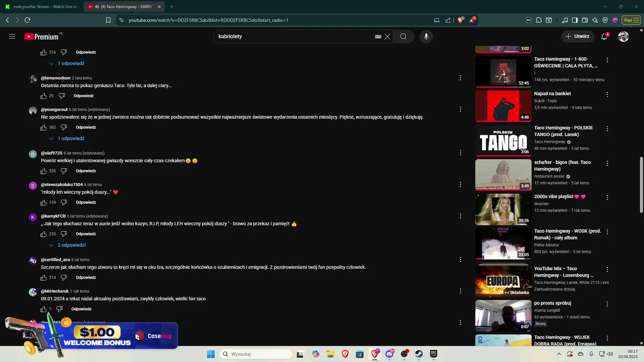Open Discord from the taskbar
This screenshot has height=362, width=644.
coord(389,354)
